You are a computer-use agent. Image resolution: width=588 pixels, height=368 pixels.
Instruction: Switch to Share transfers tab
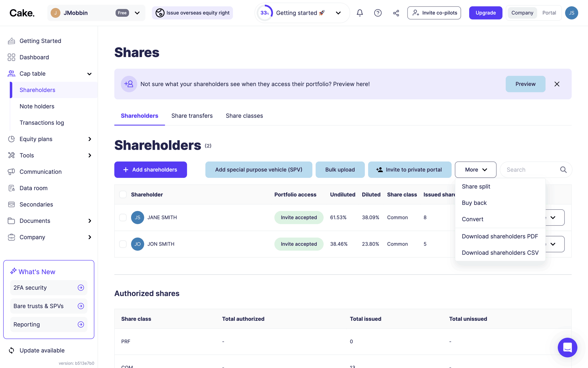click(x=192, y=116)
